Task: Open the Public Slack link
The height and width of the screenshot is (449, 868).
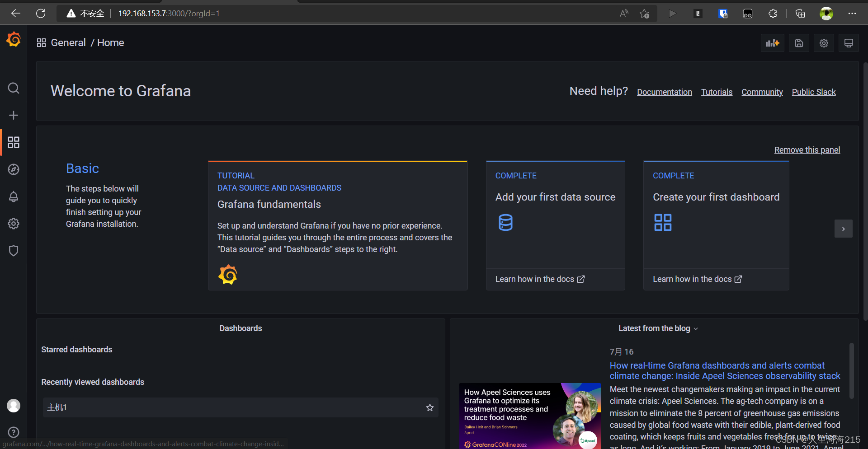Action: pos(814,92)
